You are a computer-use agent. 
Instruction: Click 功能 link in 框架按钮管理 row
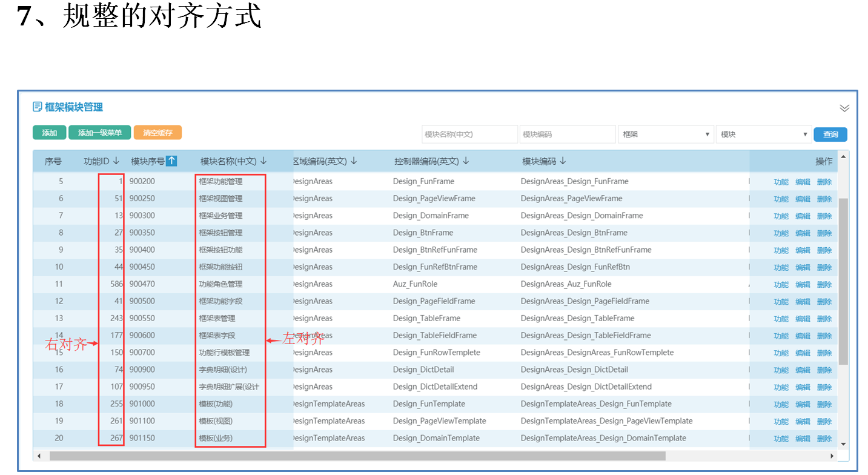coord(781,233)
